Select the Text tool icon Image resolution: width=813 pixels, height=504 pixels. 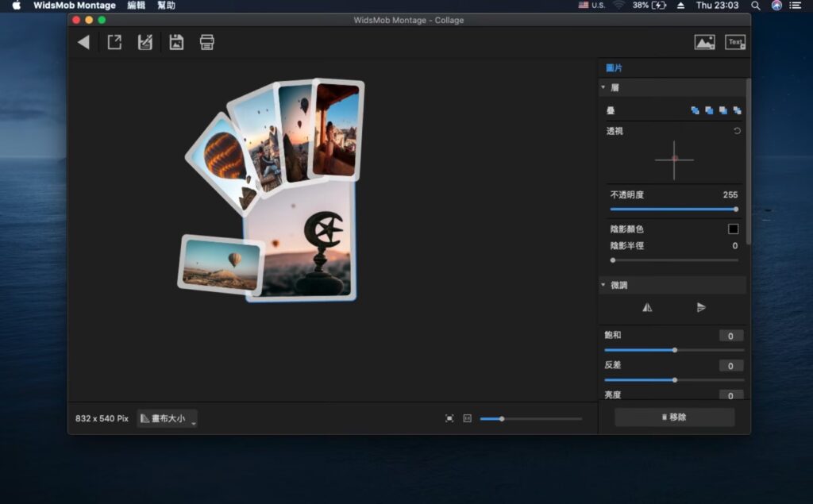(x=735, y=41)
